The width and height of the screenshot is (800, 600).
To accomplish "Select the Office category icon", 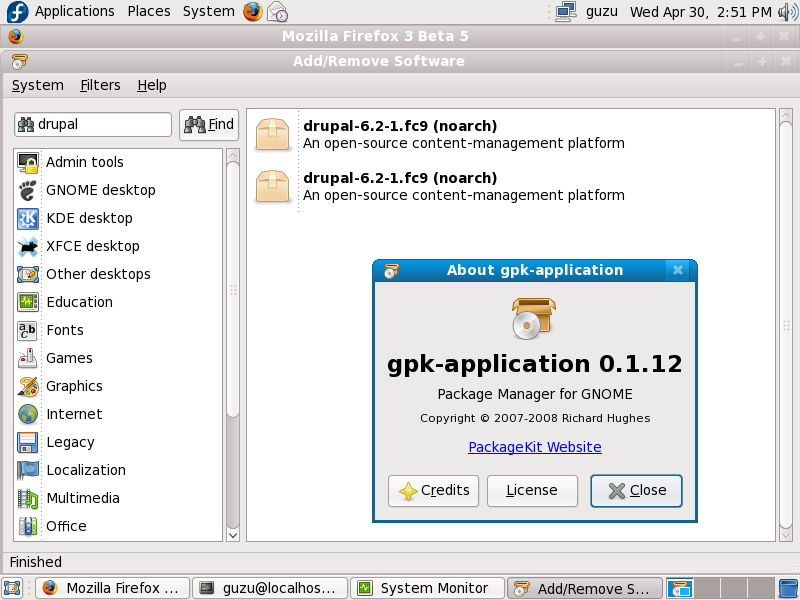I will point(28,527).
